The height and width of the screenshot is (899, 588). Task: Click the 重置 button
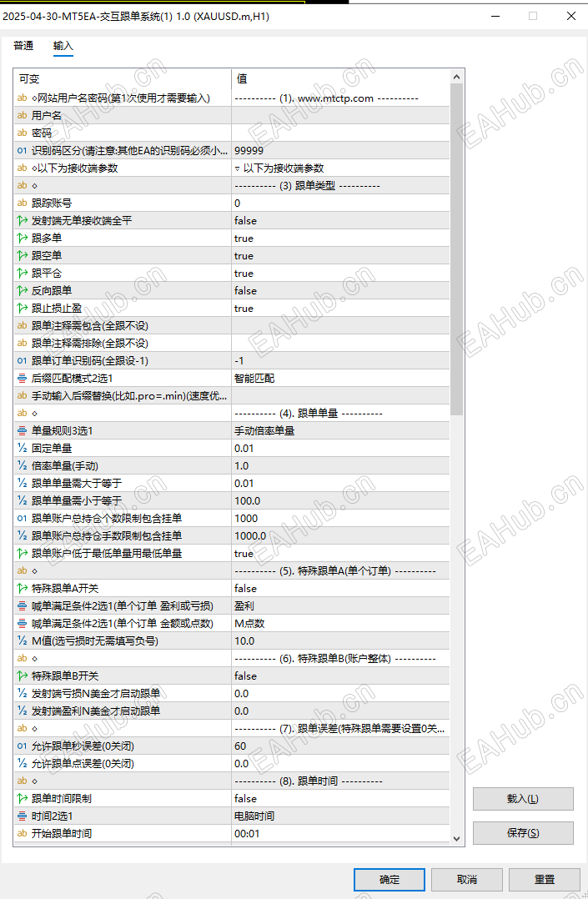pos(545,879)
